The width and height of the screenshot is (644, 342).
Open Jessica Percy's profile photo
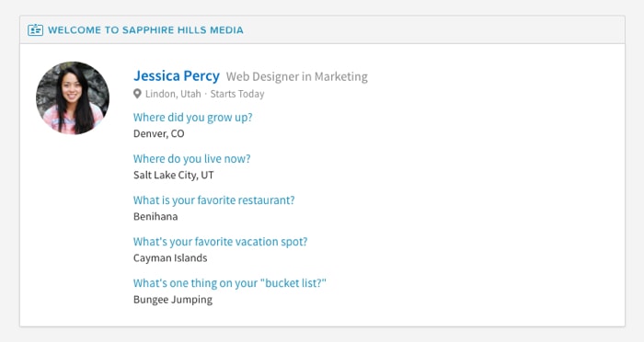coord(73,98)
